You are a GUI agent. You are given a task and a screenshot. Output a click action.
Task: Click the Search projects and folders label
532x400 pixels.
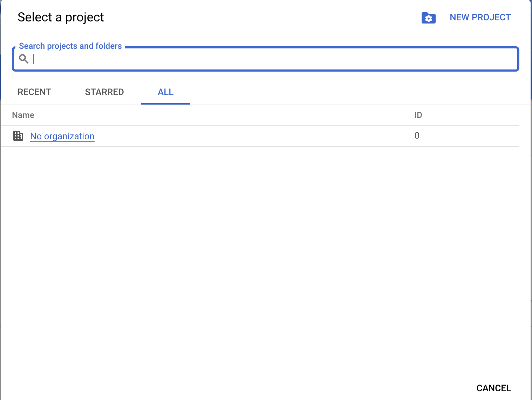(70, 46)
